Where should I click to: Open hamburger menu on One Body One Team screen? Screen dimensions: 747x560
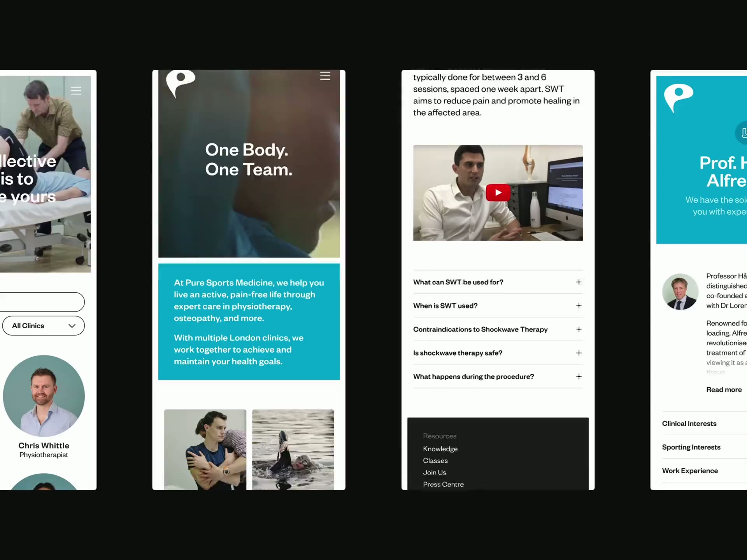[325, 76]
